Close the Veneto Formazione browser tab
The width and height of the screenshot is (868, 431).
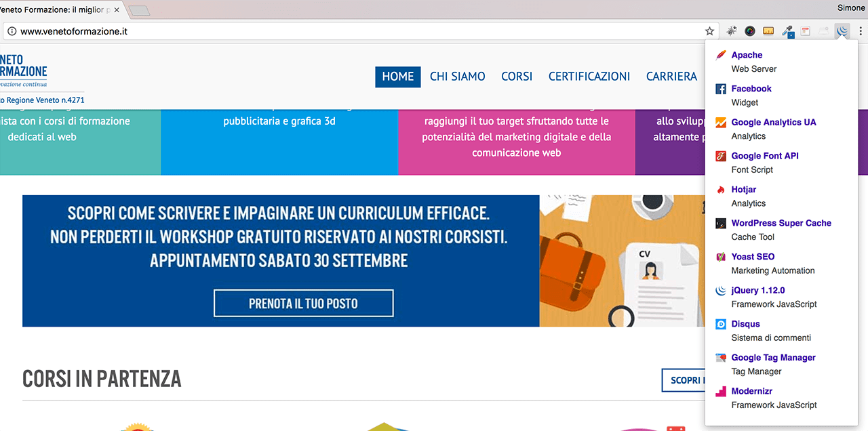[117, 10]
